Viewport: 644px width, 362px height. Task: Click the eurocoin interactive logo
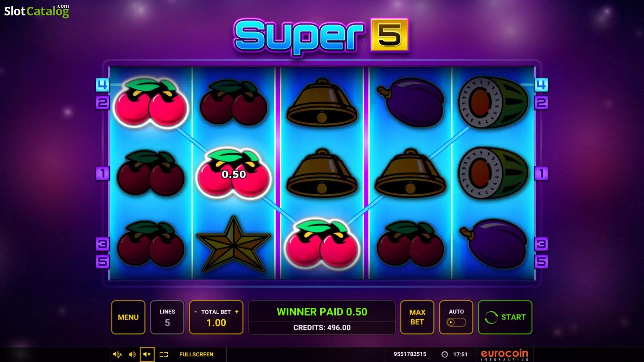coord(504,355)
